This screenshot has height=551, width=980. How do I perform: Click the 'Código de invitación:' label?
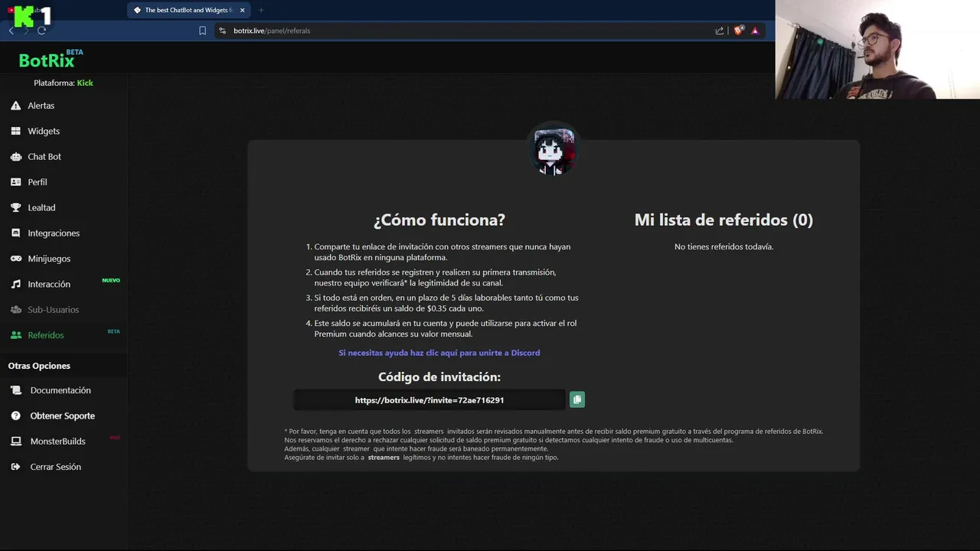(439, 377)
